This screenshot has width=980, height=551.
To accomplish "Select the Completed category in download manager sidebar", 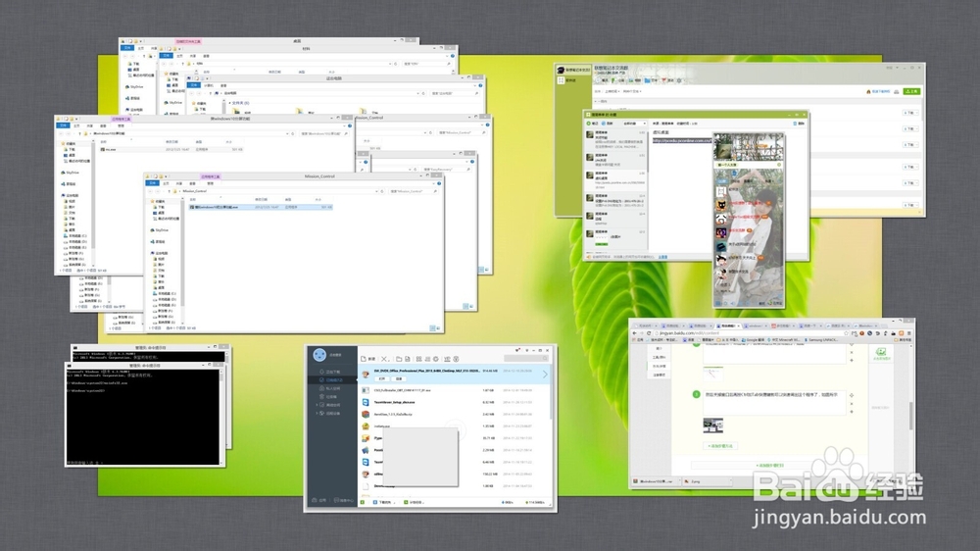I will [333, 379].
